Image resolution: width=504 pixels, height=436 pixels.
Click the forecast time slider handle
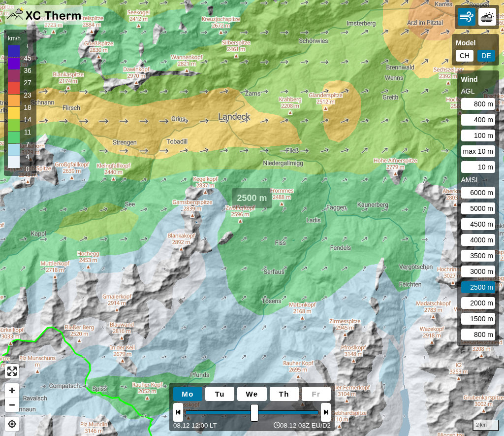[x=254, y=412]
